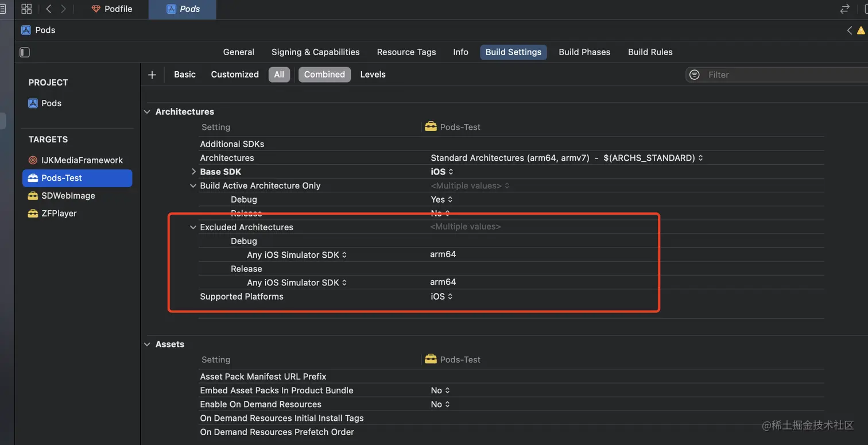Show only Basic build settings
This screenshot has width=868, height=445.
(185, 75)
